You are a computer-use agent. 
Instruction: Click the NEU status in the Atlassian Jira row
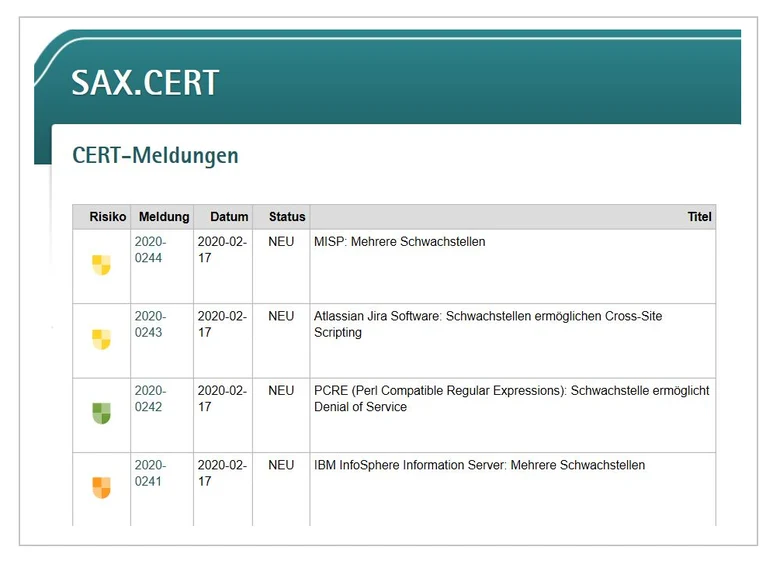click(x=281, y=316)
